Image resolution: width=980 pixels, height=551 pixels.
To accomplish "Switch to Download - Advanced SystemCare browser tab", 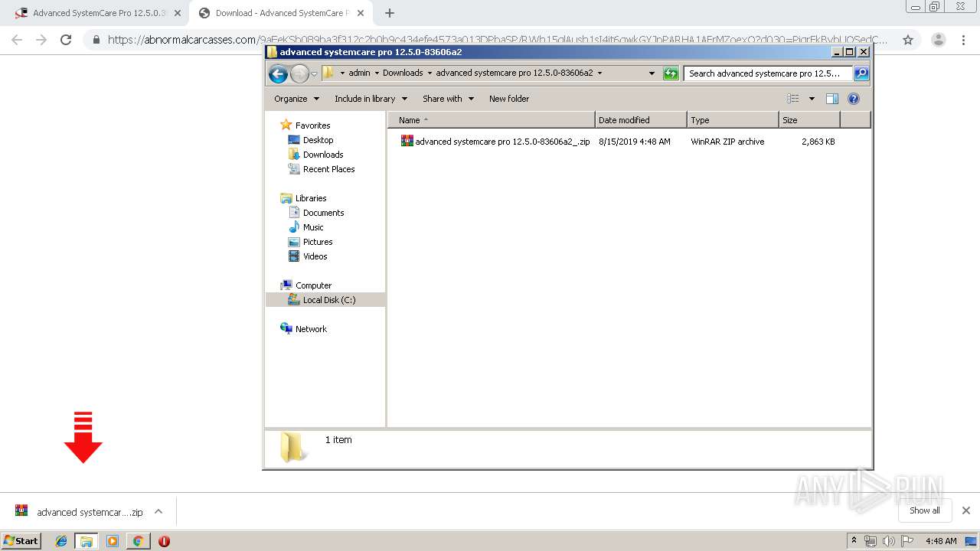I will click(x=279, y=13).
